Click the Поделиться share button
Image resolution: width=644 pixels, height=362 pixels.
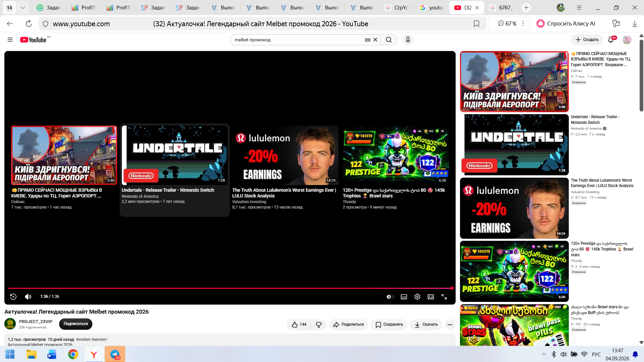tap(349, 324)
